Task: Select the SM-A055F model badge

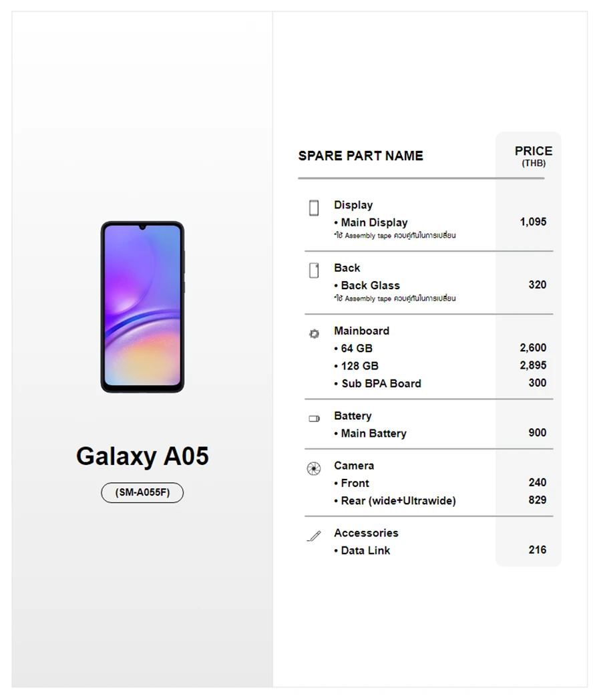Action: [142, 493]
